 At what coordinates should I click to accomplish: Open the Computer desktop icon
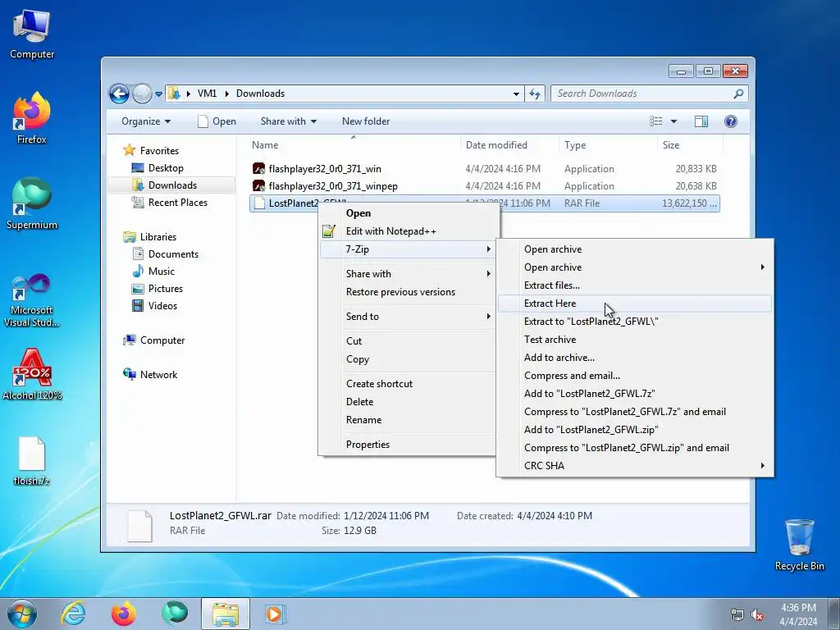click(32, 34)
